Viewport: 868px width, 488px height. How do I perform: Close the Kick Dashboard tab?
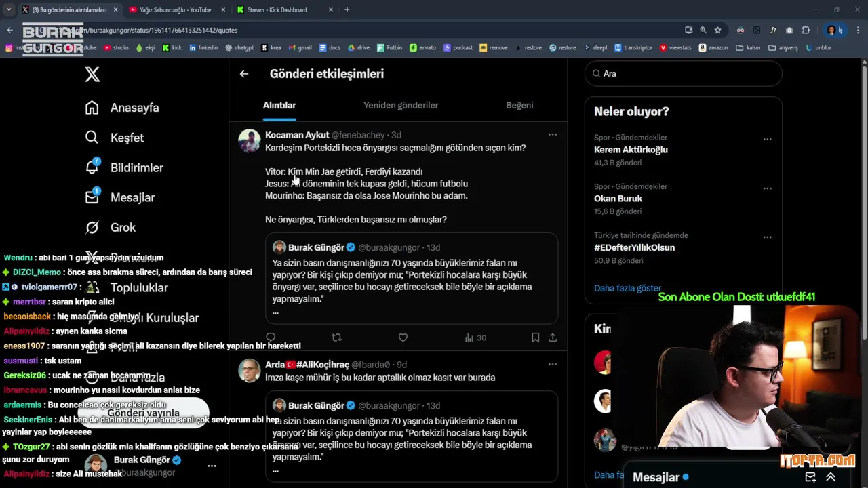coord(331,9)
